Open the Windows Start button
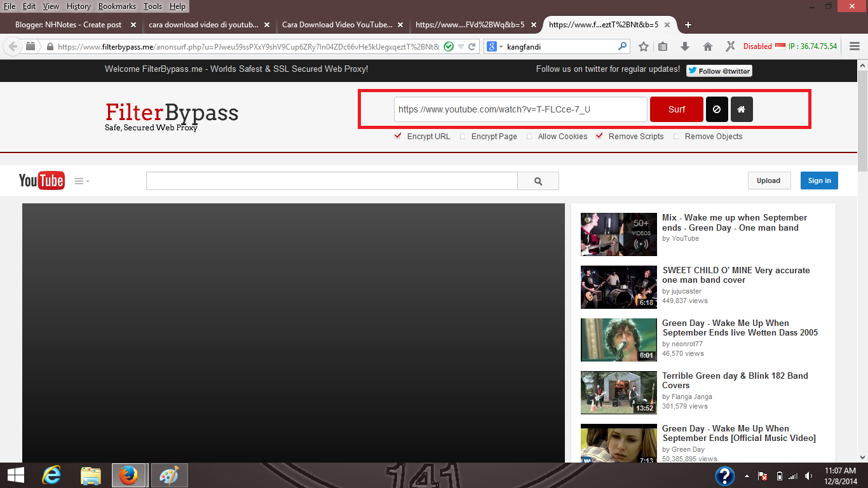This screenshot has width=868, height=488. tap(16, 475)
